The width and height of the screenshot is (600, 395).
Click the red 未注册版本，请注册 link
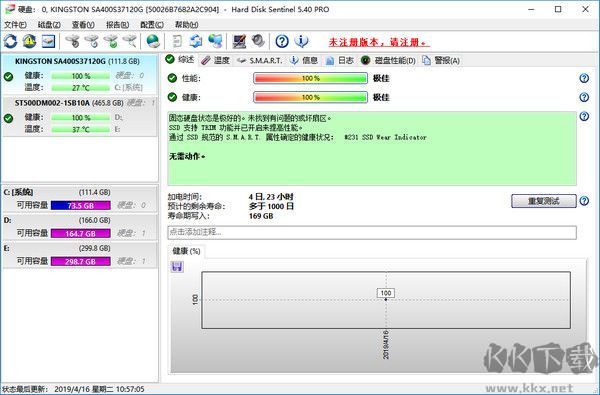coord(378,42)
